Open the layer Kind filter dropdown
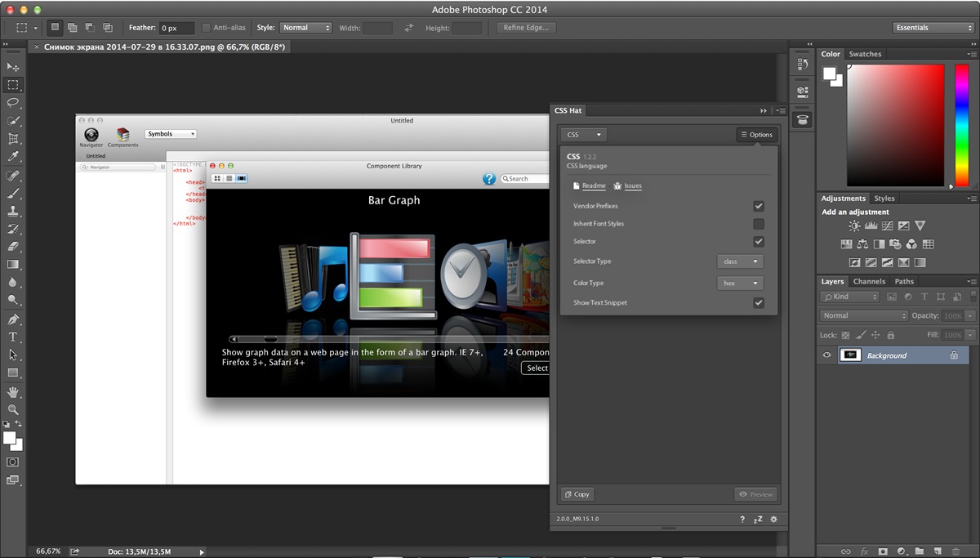This screenshot has height=558, width=980. [x=850, y=297]
